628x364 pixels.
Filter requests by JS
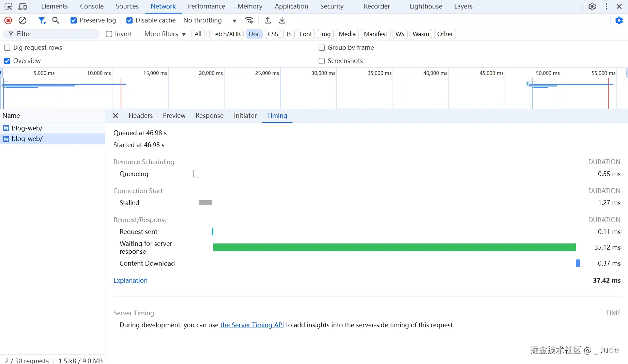click(289, 34)
